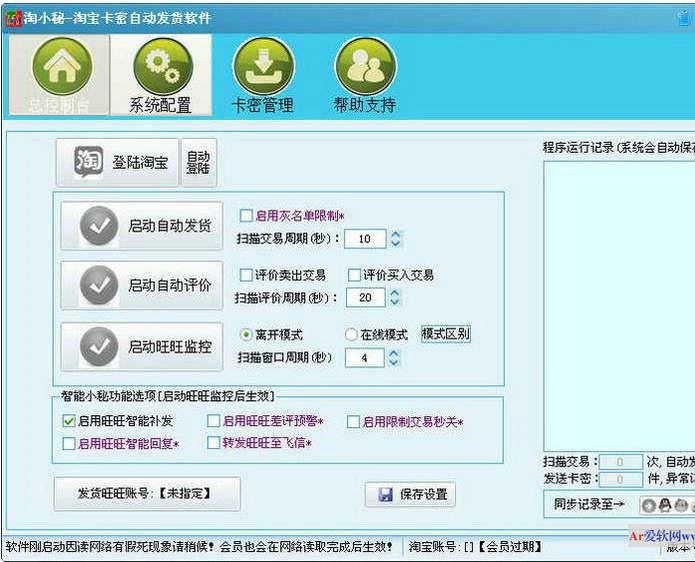This screenshot has height=562, width=695.
Task: Adjust 扫描窗口周期 spinner arrows
Action: point(395,358)
